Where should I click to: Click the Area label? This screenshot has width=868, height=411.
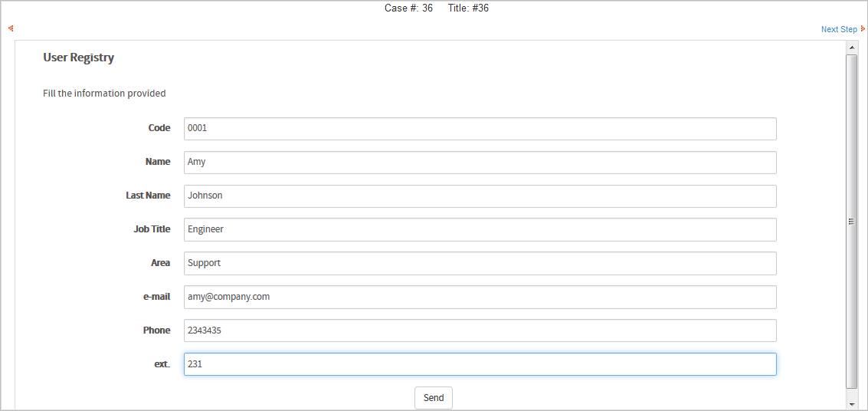click(161, 262)
